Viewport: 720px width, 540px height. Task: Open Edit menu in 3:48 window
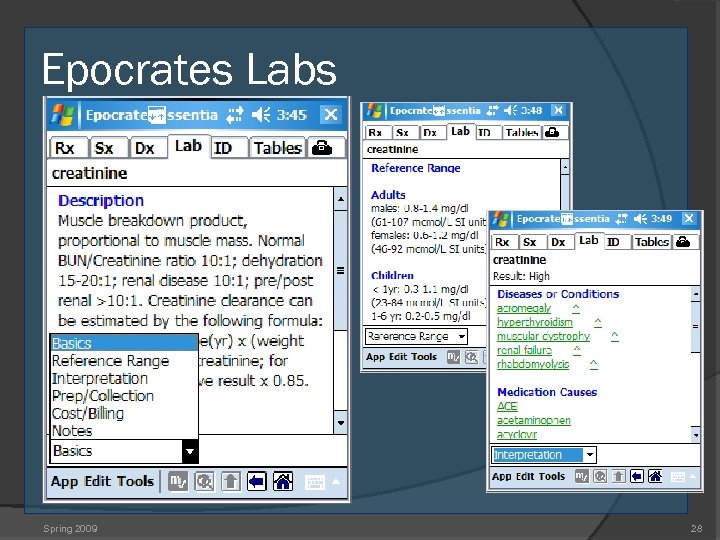point(398,357)
